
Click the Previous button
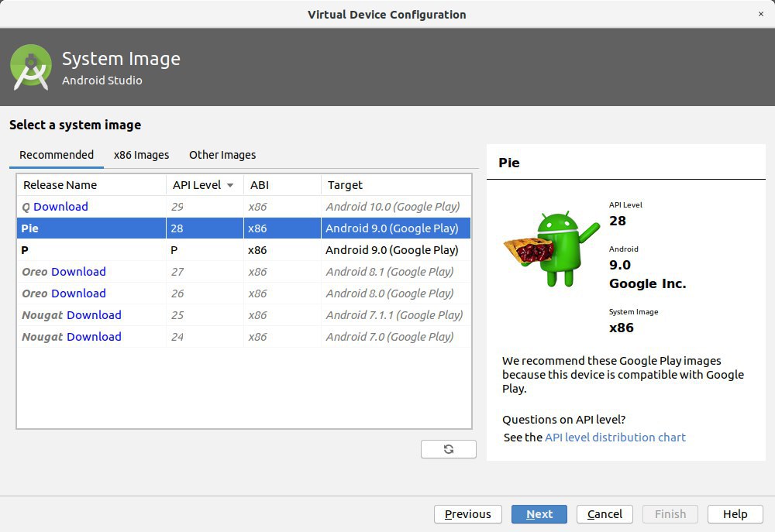(x=467, y=514)
